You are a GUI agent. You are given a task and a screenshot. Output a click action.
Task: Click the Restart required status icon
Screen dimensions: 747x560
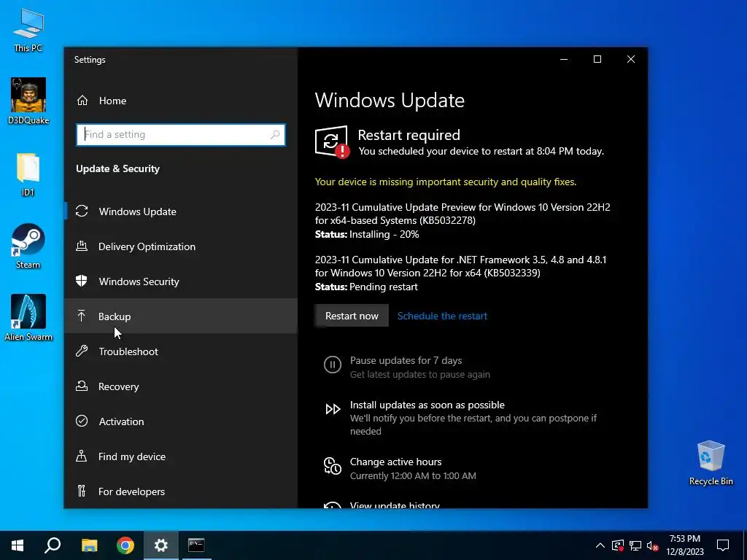pyautogui.click(x=332, y=141)
